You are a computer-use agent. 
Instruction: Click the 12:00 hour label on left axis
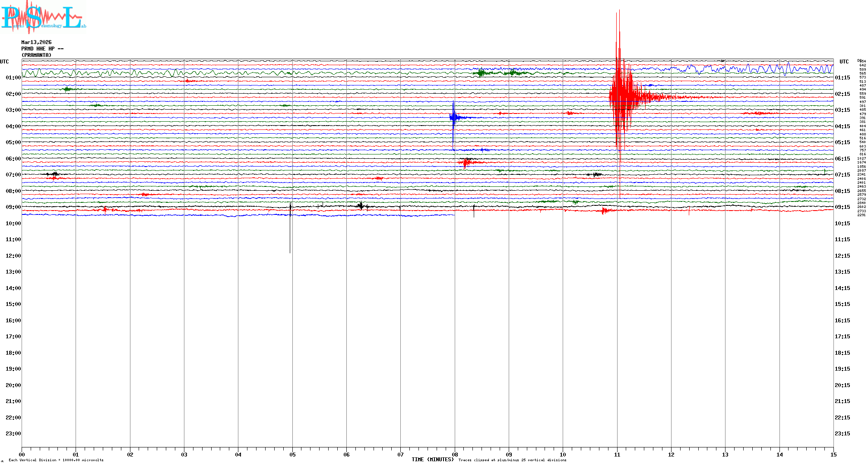[13, 256]
